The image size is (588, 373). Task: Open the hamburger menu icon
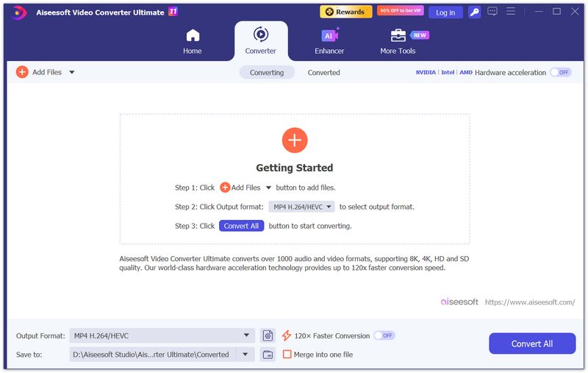(x=511, y=11)
